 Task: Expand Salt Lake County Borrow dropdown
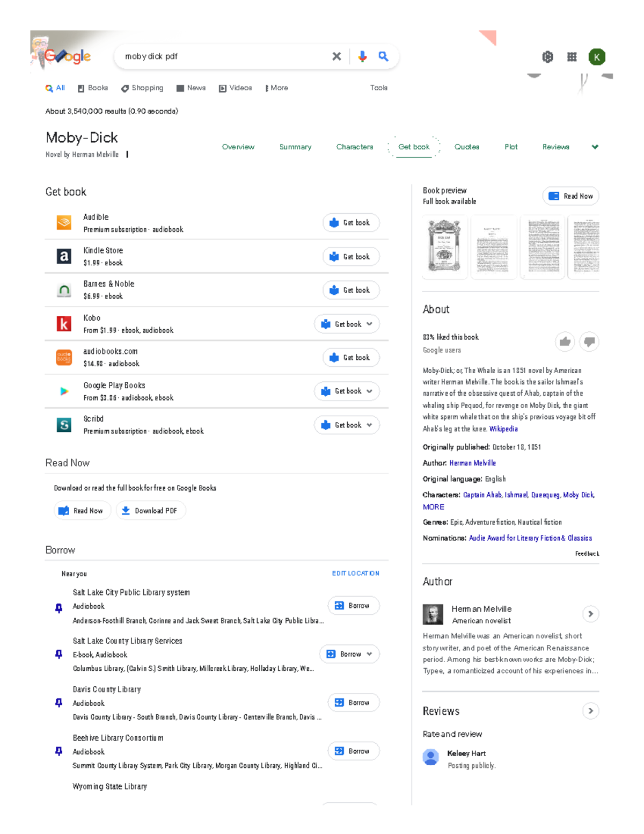369,654
